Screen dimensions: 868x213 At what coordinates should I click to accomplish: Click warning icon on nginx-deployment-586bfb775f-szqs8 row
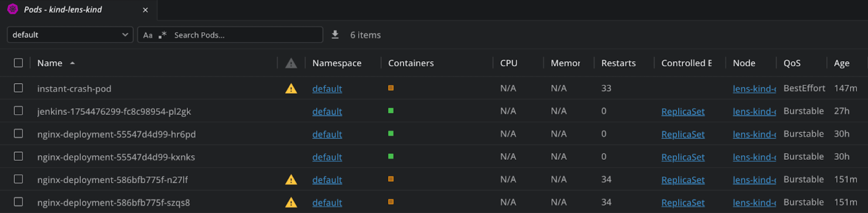pyautogui.click(x=291, y=202)
